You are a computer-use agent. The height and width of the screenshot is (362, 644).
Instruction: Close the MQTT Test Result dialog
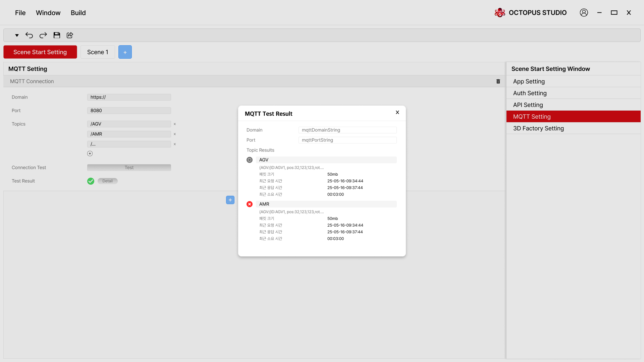(397, 112)
